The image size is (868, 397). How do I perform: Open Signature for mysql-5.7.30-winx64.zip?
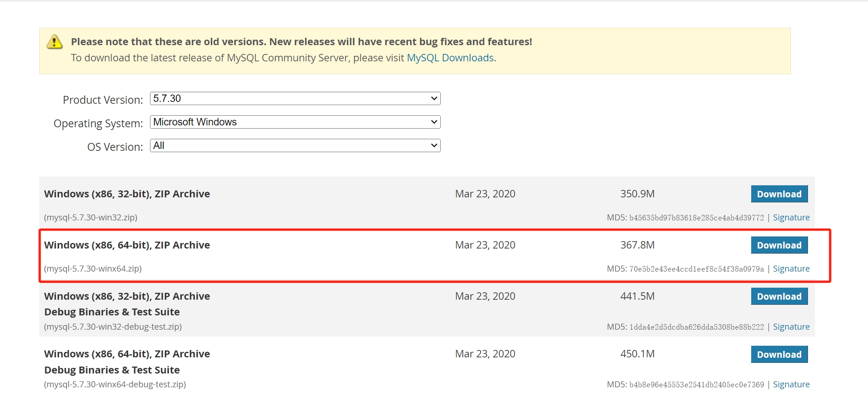[x=791, y=269]
